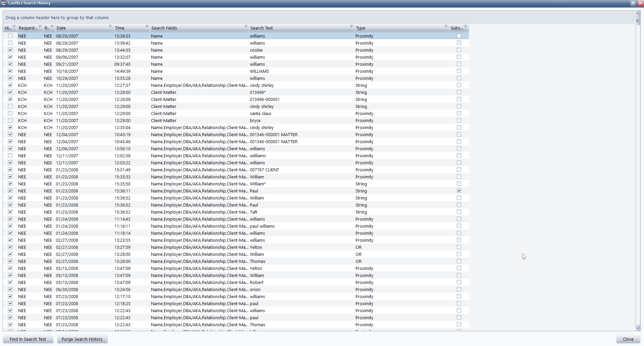Screen dimensions: 644x346
Task: Click Purge Search History button
Action: click(x=82, y=339)
